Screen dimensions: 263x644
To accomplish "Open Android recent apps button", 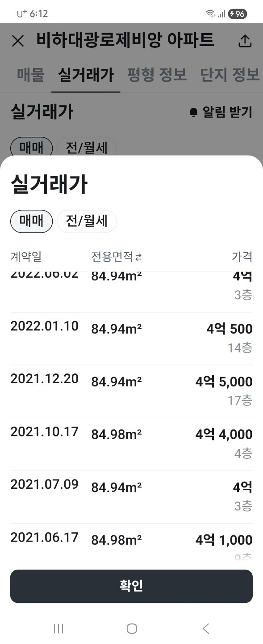I will (58, 628).
